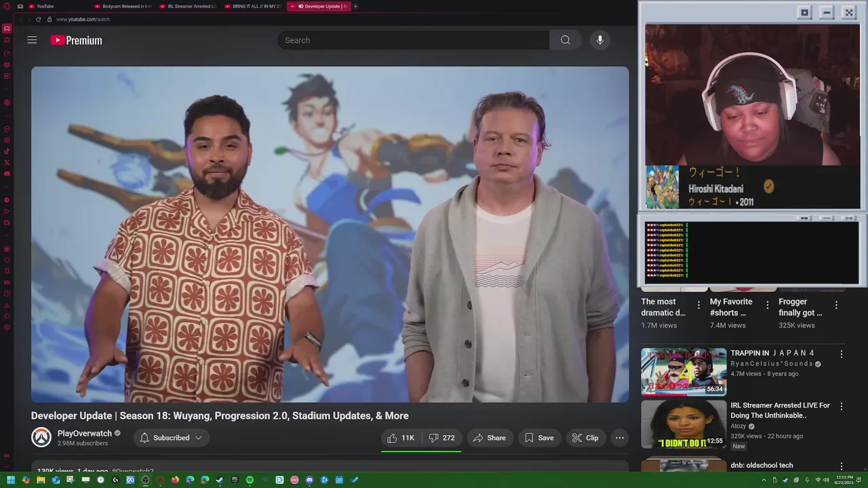Open options for dnb: oldschool tech
Viewport: 868px width, 488px height.
[841, 466]
